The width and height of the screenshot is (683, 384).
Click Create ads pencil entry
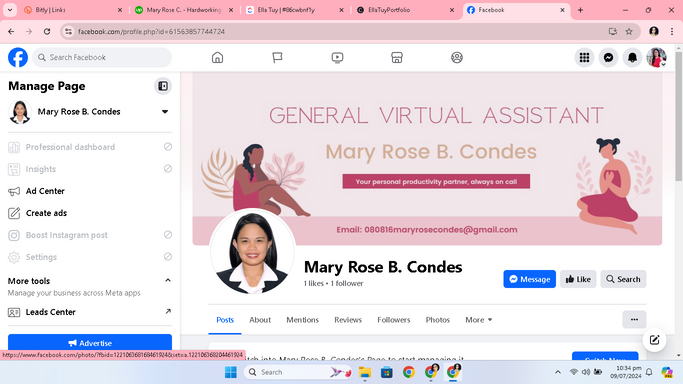pyautogui.click(x=90, y=213)
